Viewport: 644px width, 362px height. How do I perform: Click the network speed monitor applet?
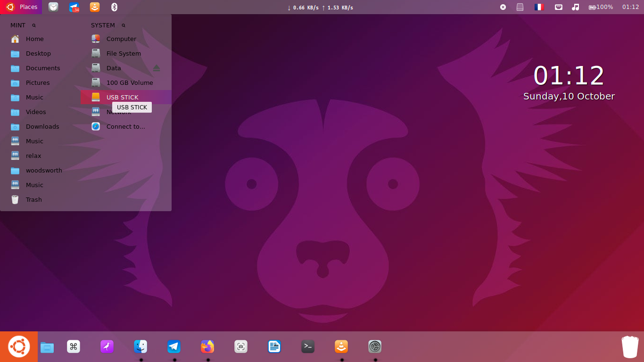click(320, 8)
